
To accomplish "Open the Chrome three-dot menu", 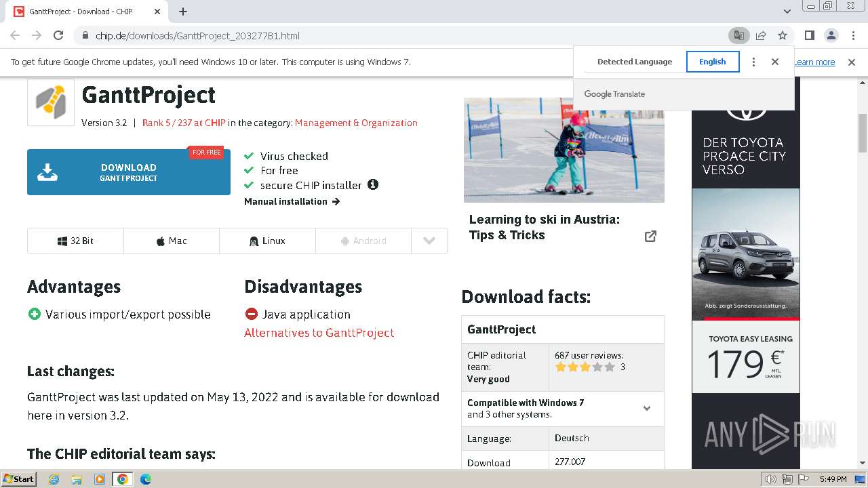I will [x=852, y=35].
